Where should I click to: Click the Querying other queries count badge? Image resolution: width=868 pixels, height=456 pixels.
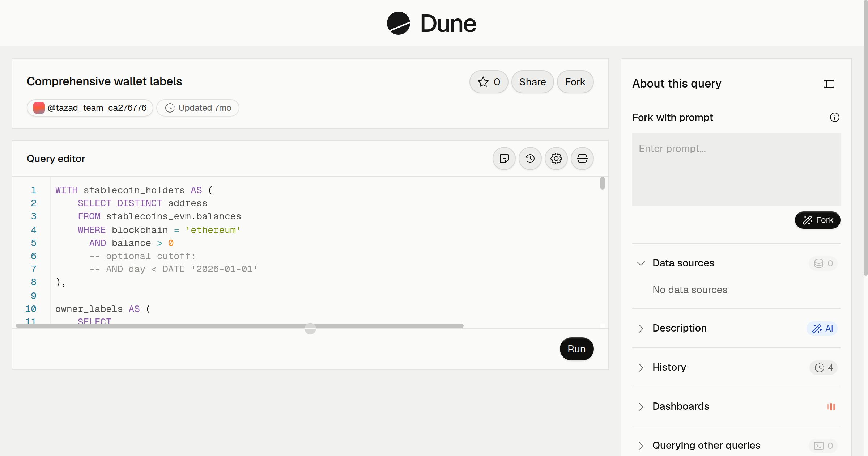click(x=823, y=446)
